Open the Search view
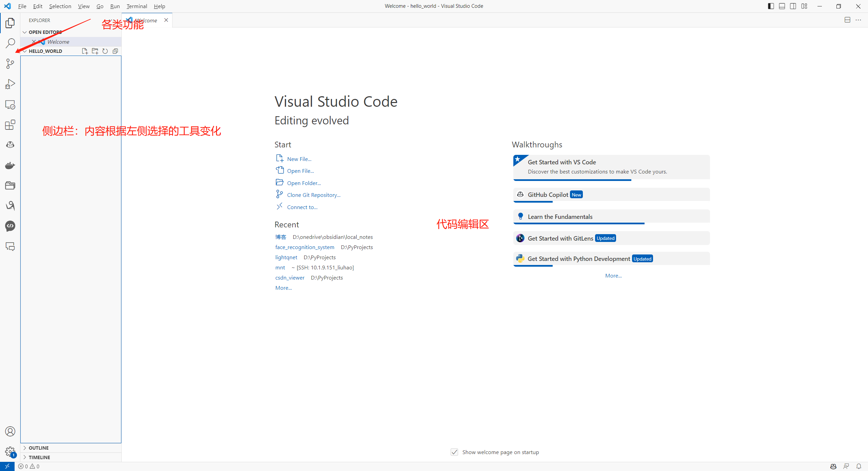This screenshot has width=868, height=471. click(10, 43)
